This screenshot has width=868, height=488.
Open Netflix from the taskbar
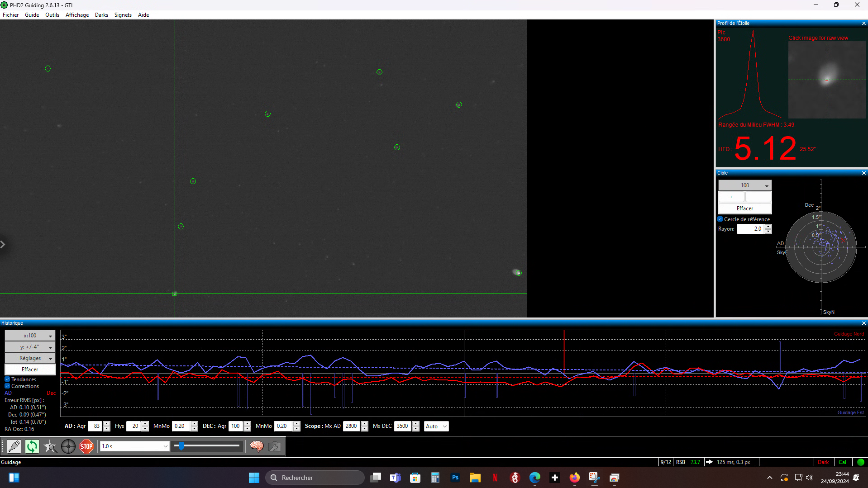[495, 478]
